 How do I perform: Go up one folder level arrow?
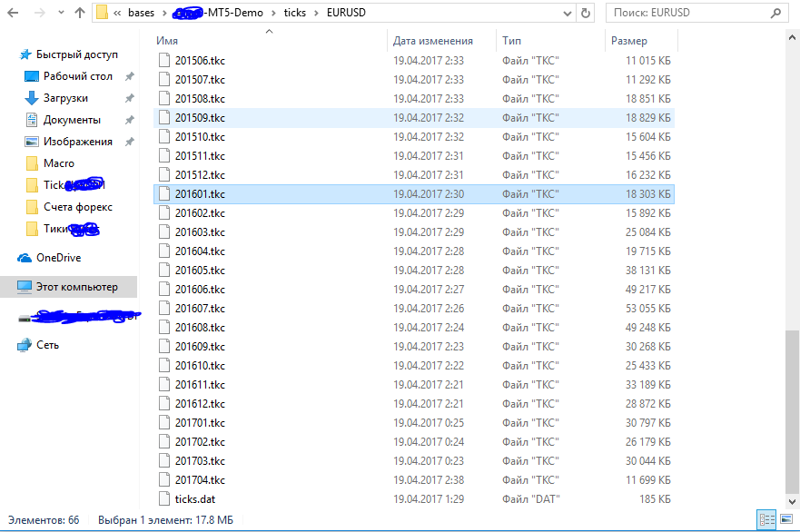pyautogui.click(x=80, y=13)
